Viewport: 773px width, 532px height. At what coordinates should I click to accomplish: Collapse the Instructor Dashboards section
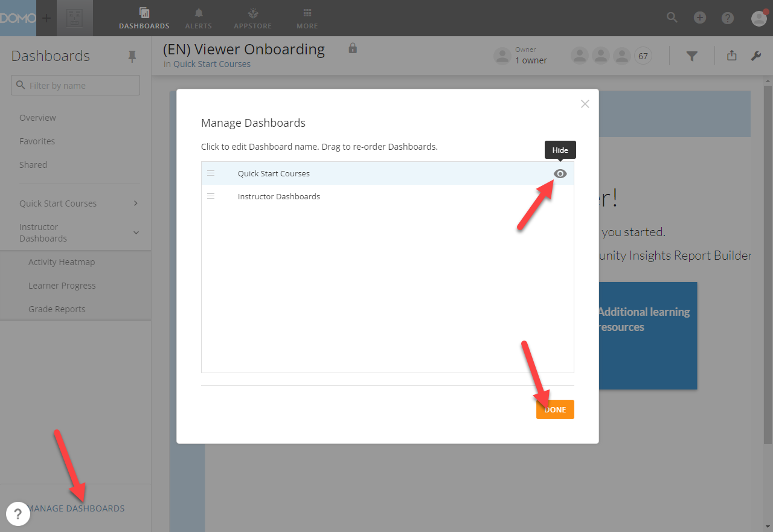click(x=136, y=232)
